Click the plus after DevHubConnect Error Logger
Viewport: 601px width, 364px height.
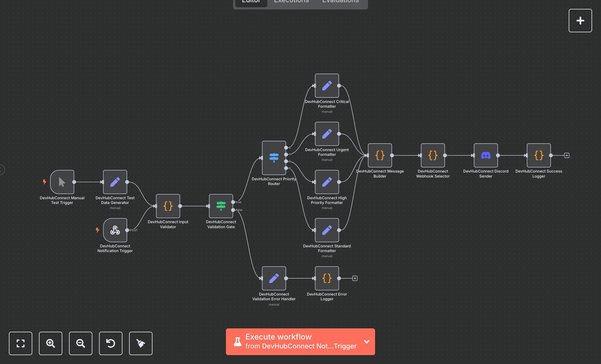[x=354, y=278]
